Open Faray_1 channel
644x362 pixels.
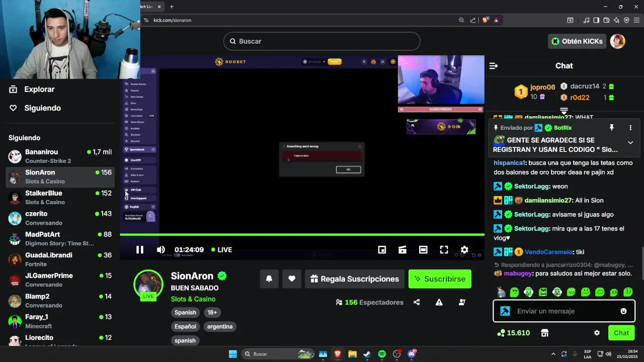tap(60, 321)
